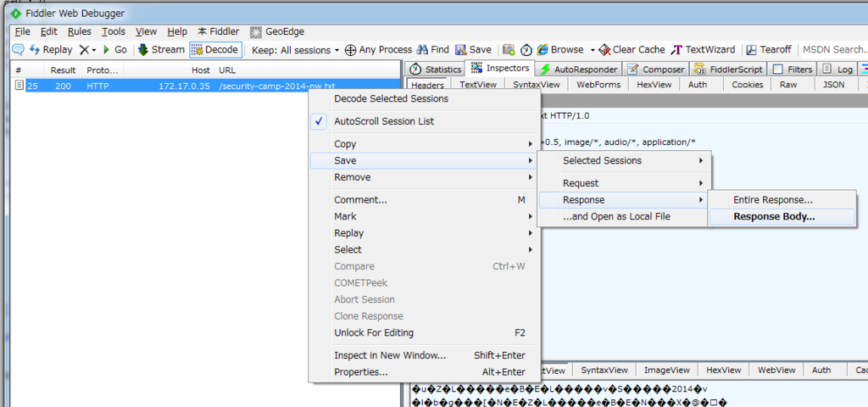Image resolution: width=868 pixels, height=407 pixels.
Task: Expand the Request save submenu
Action: click(624, 183)
